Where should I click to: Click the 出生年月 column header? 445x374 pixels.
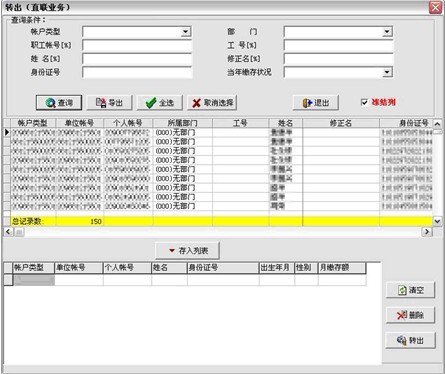click(277, 268)
